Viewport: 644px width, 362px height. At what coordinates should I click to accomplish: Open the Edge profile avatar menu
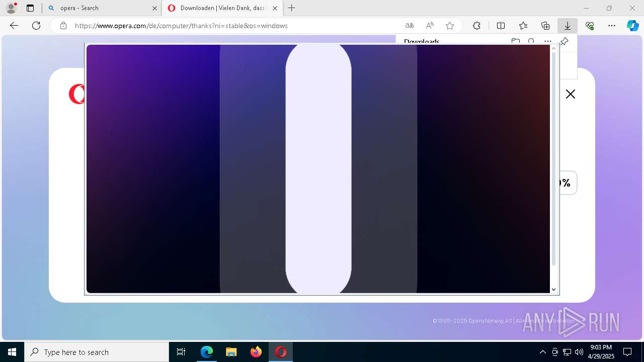[11, 8]
